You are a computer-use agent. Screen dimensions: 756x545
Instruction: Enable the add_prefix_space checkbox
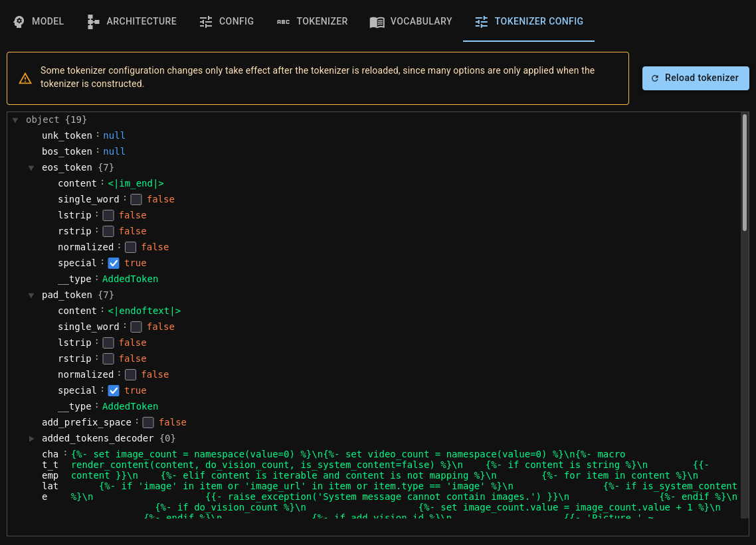click(x=148, y=423)
